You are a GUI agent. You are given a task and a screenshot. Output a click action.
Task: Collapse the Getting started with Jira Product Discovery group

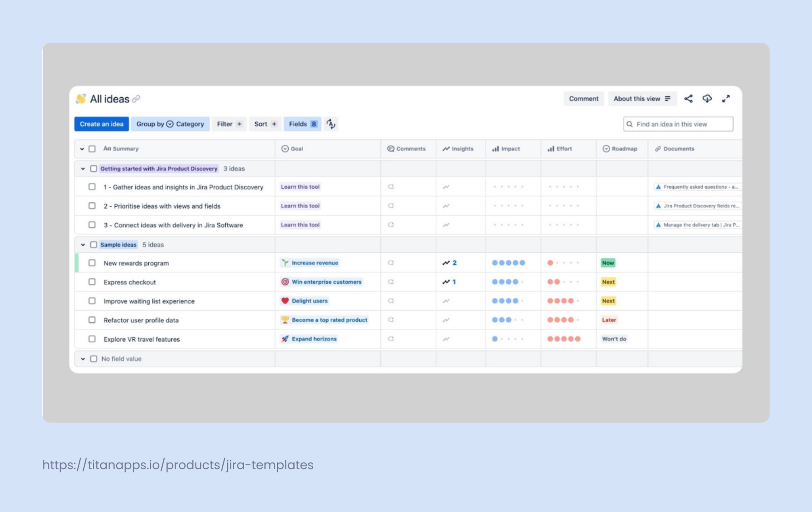[x=82, y=169]
